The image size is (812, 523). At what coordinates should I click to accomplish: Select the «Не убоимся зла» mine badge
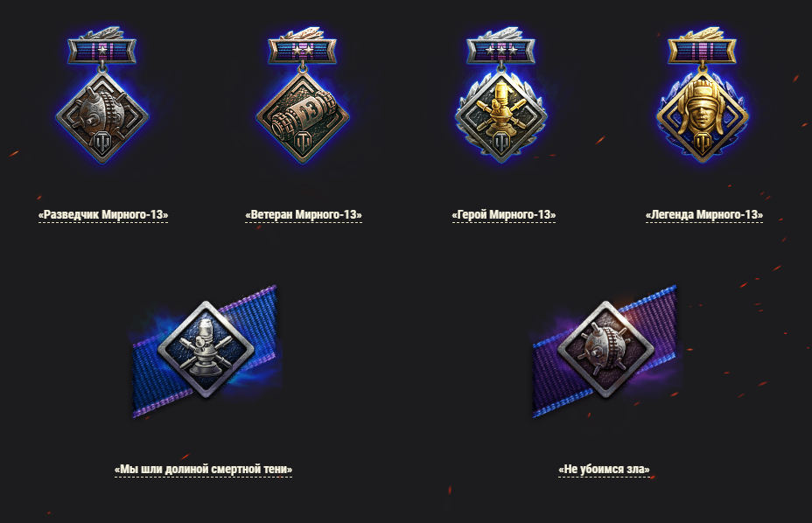(x=605, y=350)
